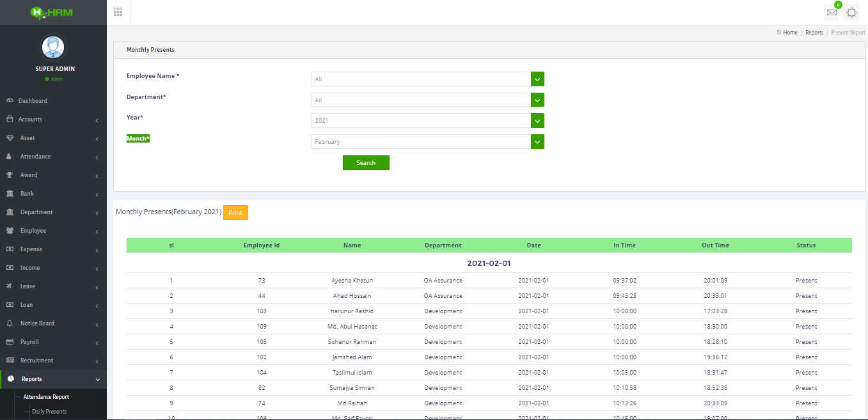The image size is (868, 420).
Task: Click the green Search button
Action: point(366,163)
